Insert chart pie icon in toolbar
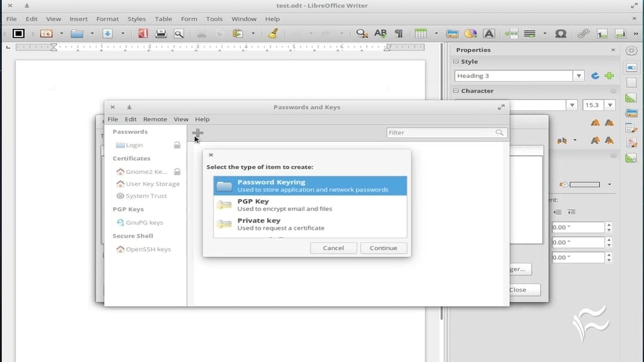Screen dimensions: 644x362 coord(470,34)
